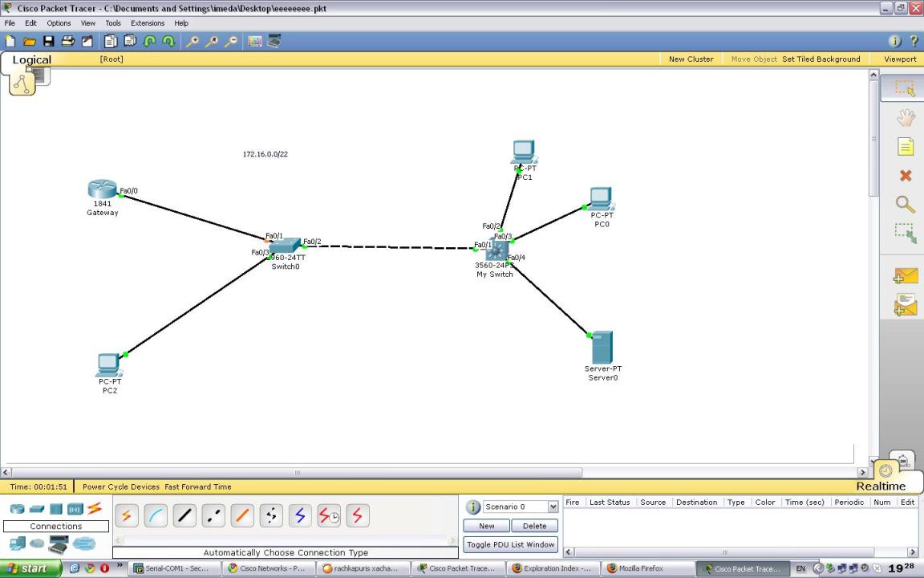Pick the Copper Straight-Through cable
Screen dimensions: 924x578
pos(184,516)
